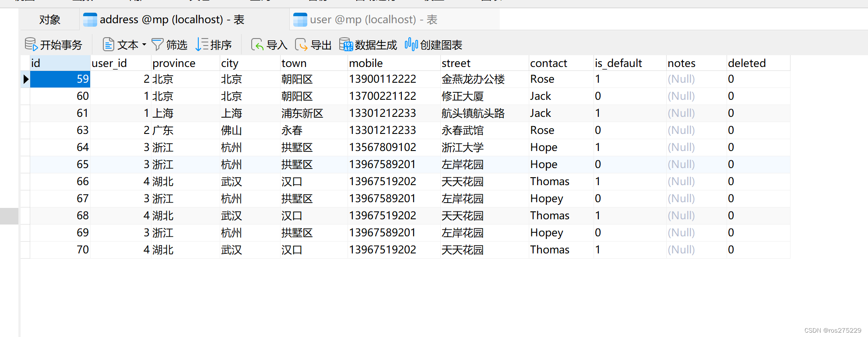Viewport: 868px width, 337px height.
Task: Click the Create Chart (创建图表) icon
Action: click(x=411, y=45)
